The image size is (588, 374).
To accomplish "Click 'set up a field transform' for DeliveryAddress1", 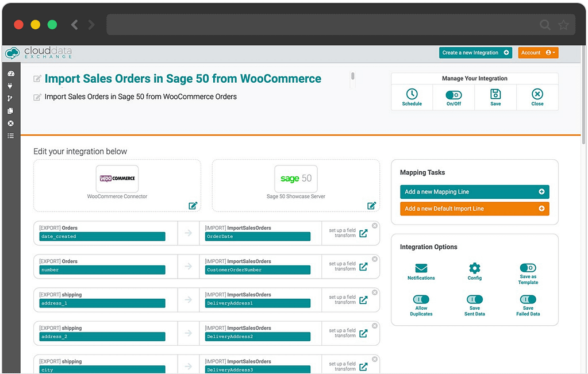I will (342, 300).
